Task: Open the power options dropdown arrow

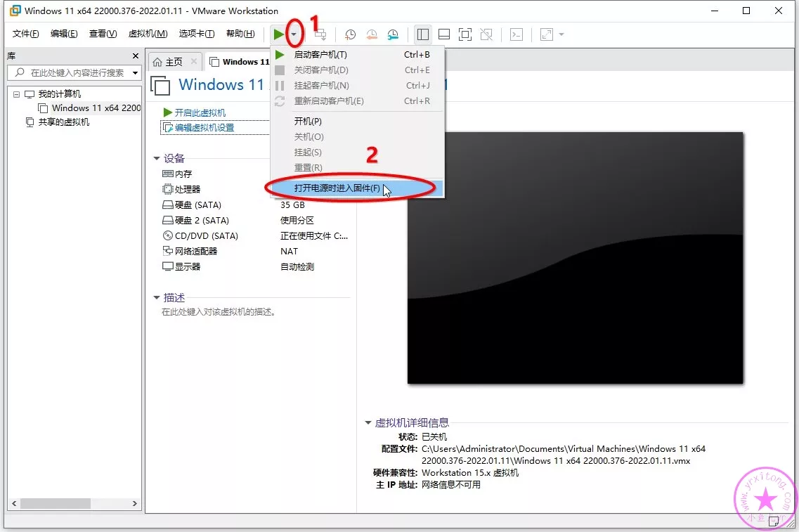Action: 294,34
